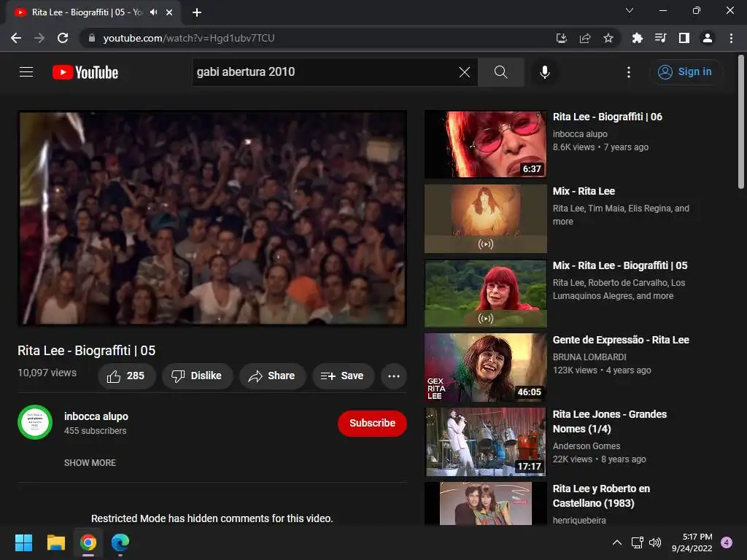This screenshot has width=747, height=560.
Task: Expand description with SHOW MORE
Action: (90, 463)
